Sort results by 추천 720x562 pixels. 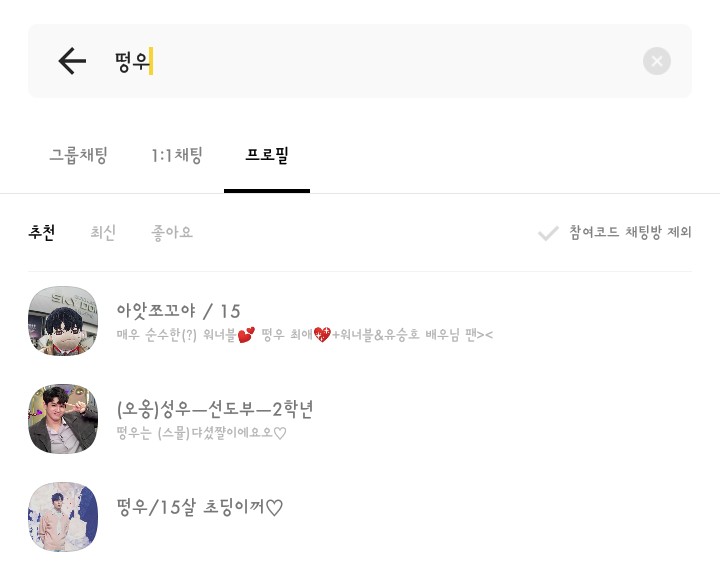(42, 232)
